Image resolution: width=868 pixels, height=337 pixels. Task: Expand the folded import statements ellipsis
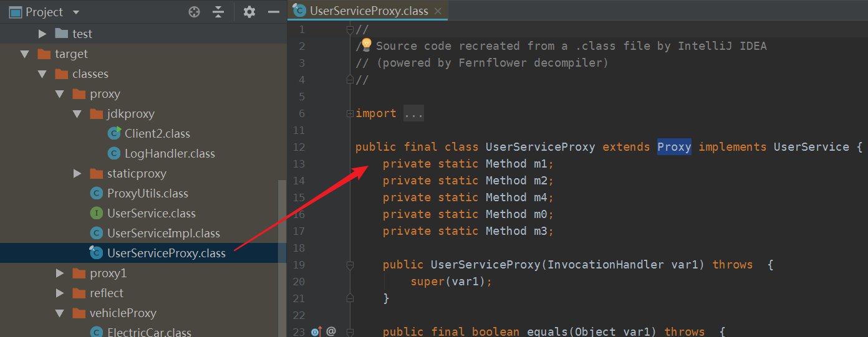(413, 113)
